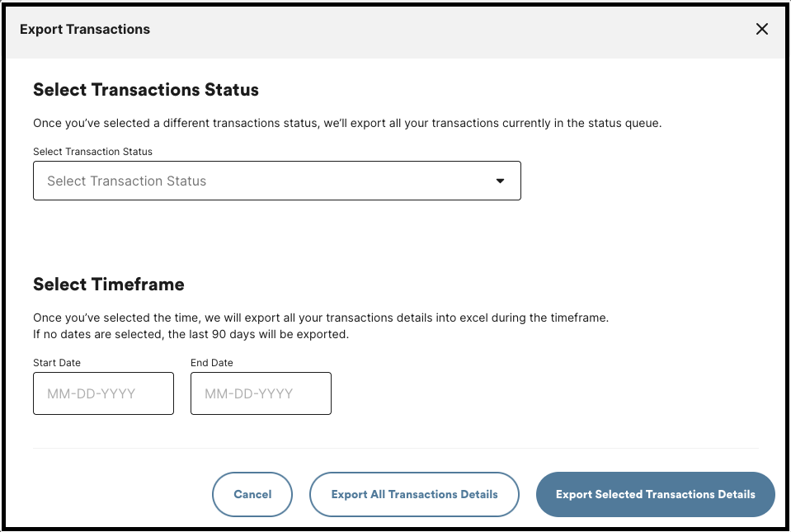Click the Select Transactions Status heading

pyautogui.click(x=145, y=89)
